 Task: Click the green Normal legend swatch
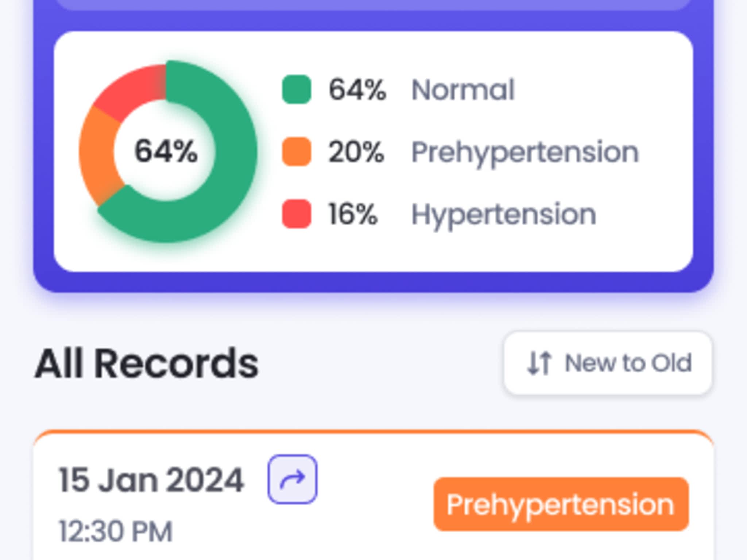(297, 89)
